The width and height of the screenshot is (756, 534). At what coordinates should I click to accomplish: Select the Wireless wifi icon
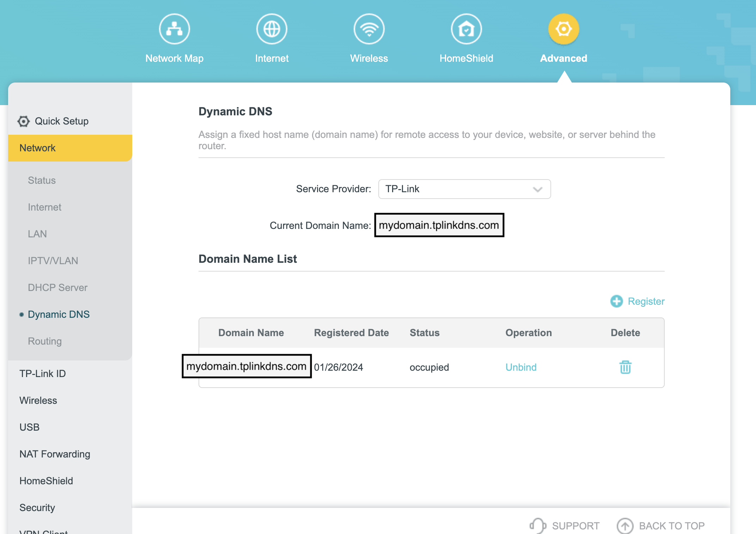[369, 29]
